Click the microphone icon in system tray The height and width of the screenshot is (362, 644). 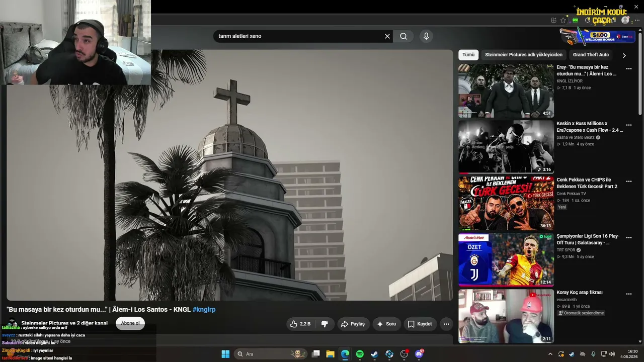(x=593, y=354)
